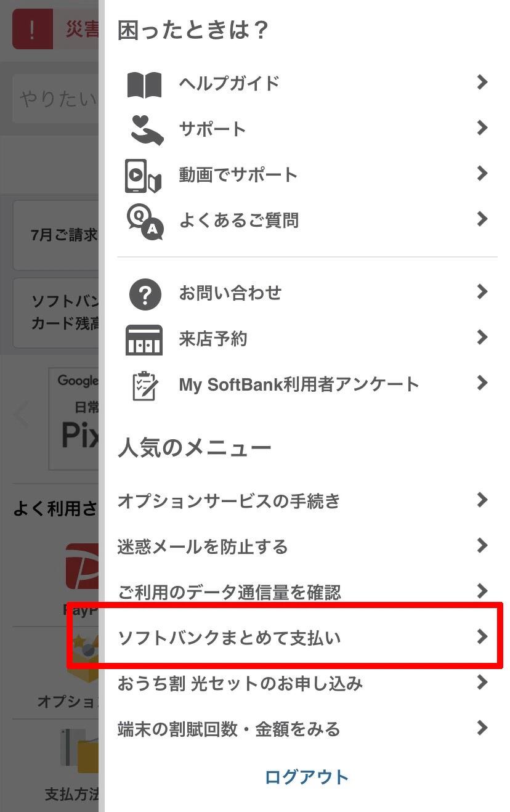The width and height of the screenshot is (510, 812).
Task: Tap the survey clipboard pencil icon
Action: [x=145, y=385]
